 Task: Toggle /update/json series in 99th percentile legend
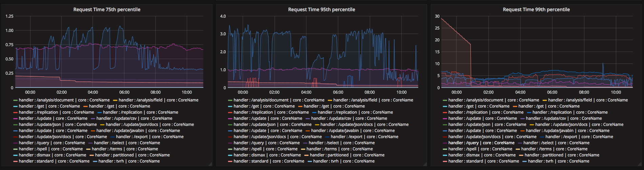(x=487, y=125)
